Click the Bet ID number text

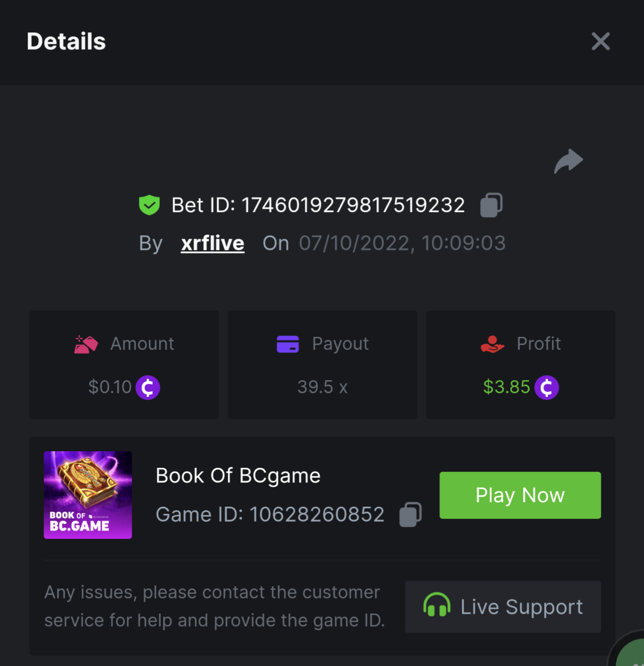click(x=353, y=205)
